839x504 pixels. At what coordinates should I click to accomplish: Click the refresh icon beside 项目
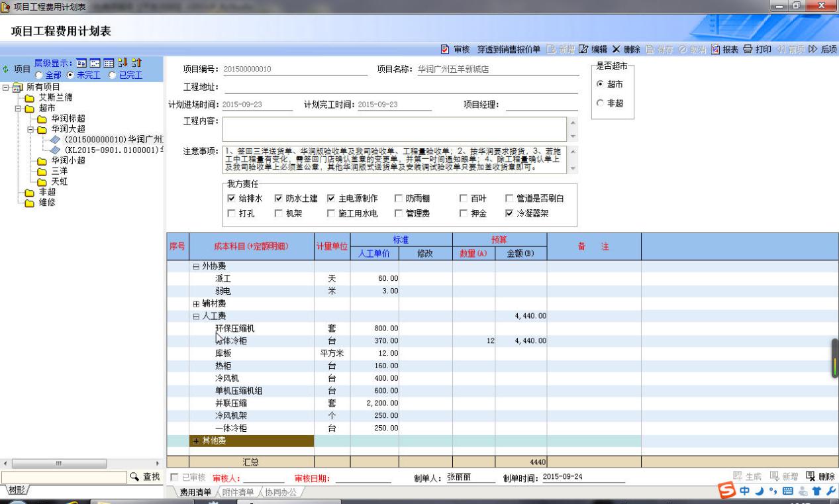click(x=7, y=69)
